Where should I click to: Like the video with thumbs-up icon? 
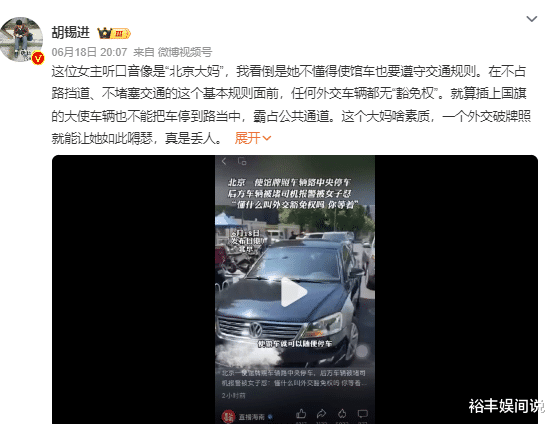301,413
